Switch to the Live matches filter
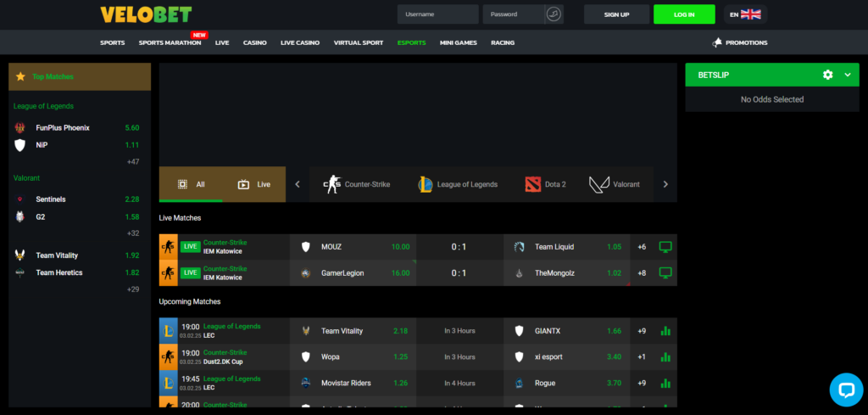 (254, 184)
